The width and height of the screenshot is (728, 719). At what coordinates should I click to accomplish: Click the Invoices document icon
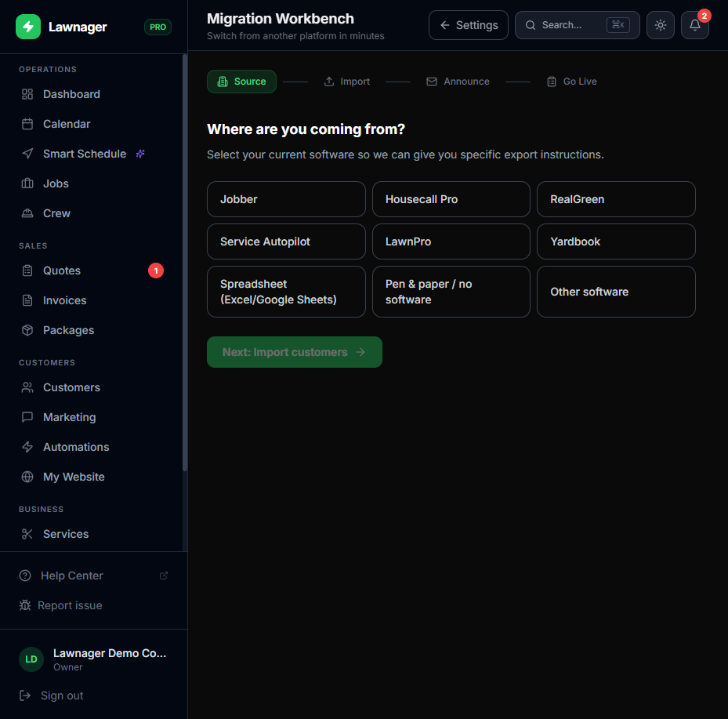coord(27,300)
